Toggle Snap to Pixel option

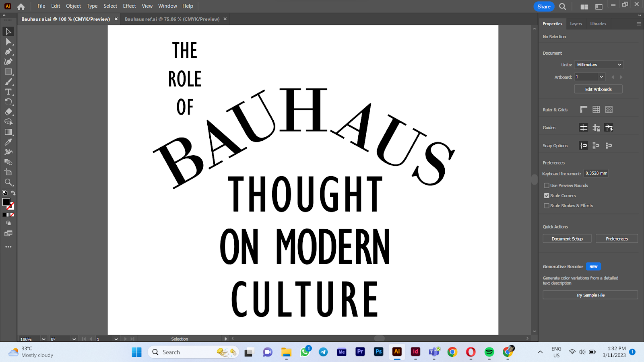pos(609,146)
